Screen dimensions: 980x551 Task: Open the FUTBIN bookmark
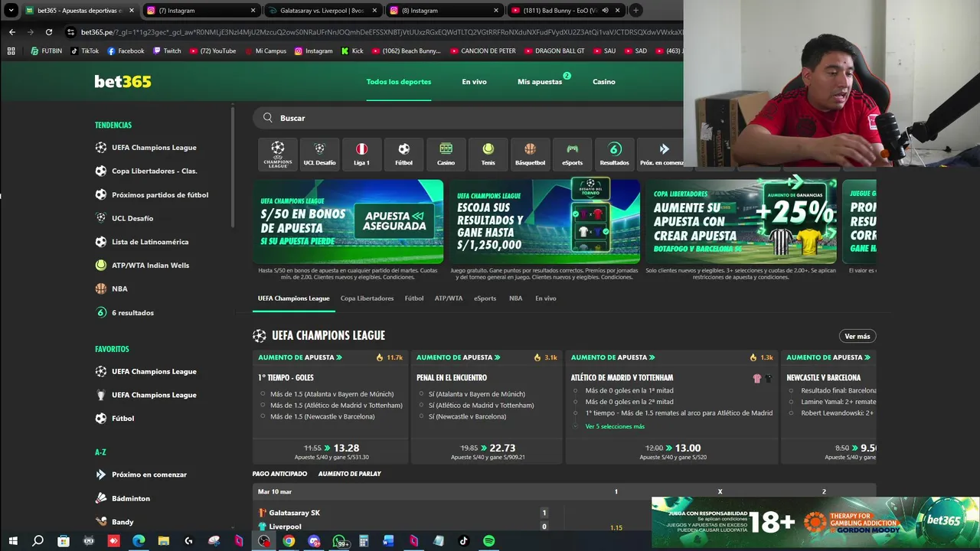pyautogui.click(x=47, y=51)
